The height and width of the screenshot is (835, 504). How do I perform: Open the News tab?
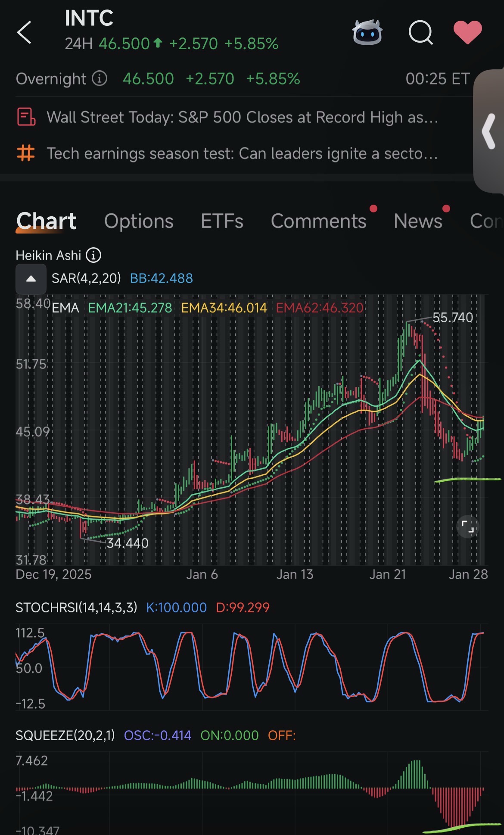(418, 221)
